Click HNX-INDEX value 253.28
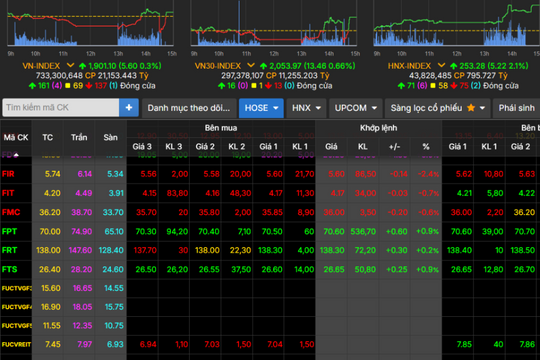Screen dimensions: 540x360 pos(470,66)
